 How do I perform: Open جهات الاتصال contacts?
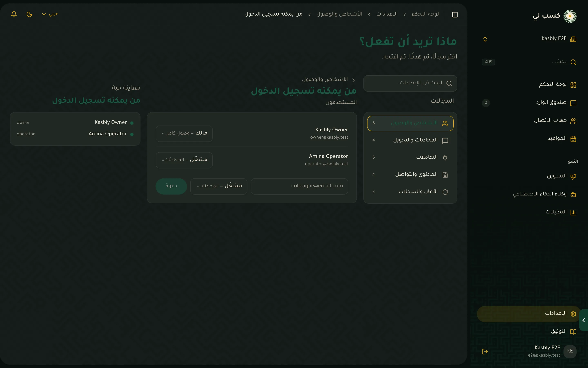click(530, 121)
